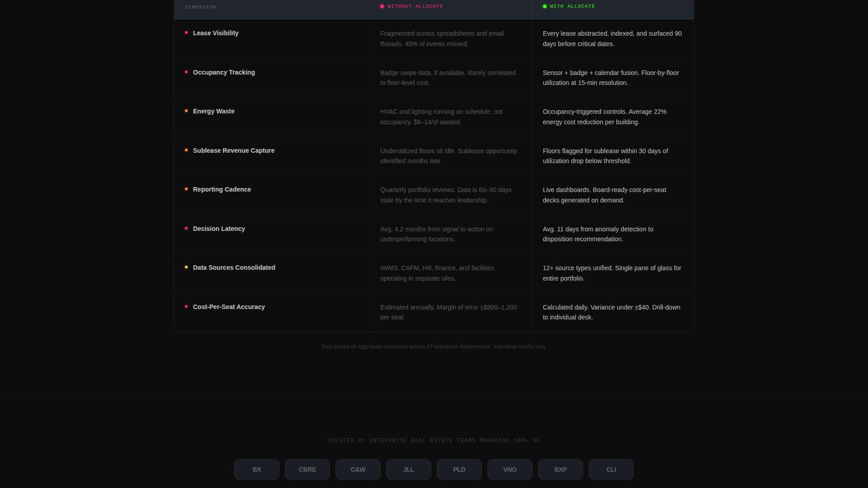The image size is (868, 488).
Task: Select the Data Sources Consolidated row label
Action: (234, 267)
